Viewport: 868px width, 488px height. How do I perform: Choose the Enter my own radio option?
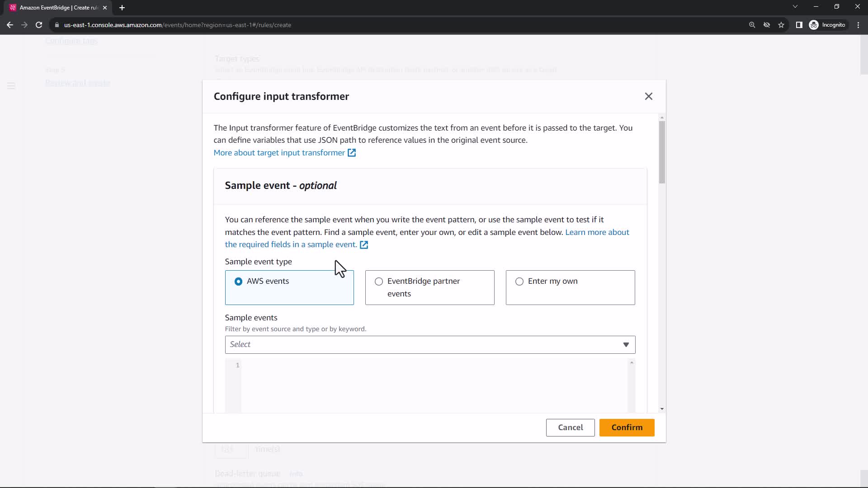(x=519, y=282)
